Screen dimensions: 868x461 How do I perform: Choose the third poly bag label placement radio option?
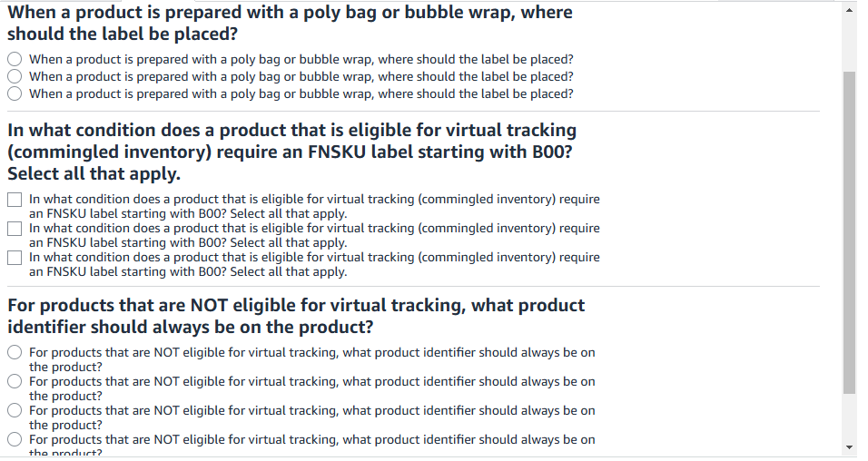(15, 93)
